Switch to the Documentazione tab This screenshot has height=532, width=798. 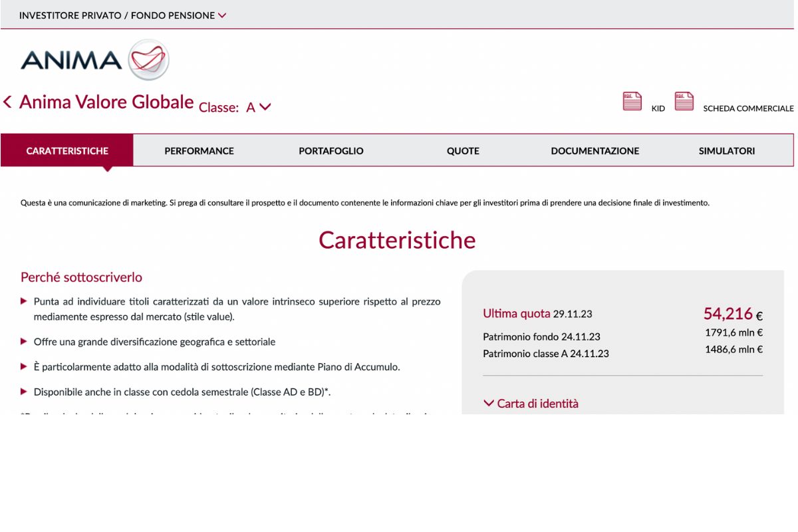click(595, 151)
